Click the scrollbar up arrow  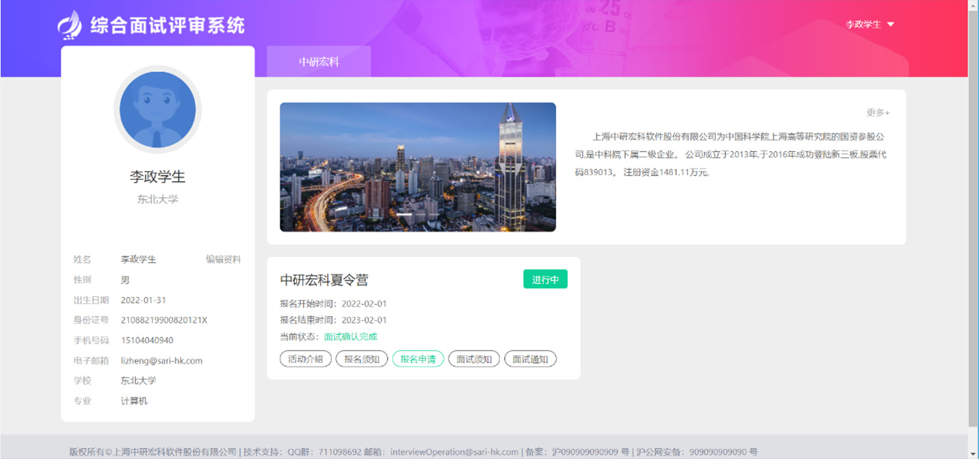tap(974, 4)
